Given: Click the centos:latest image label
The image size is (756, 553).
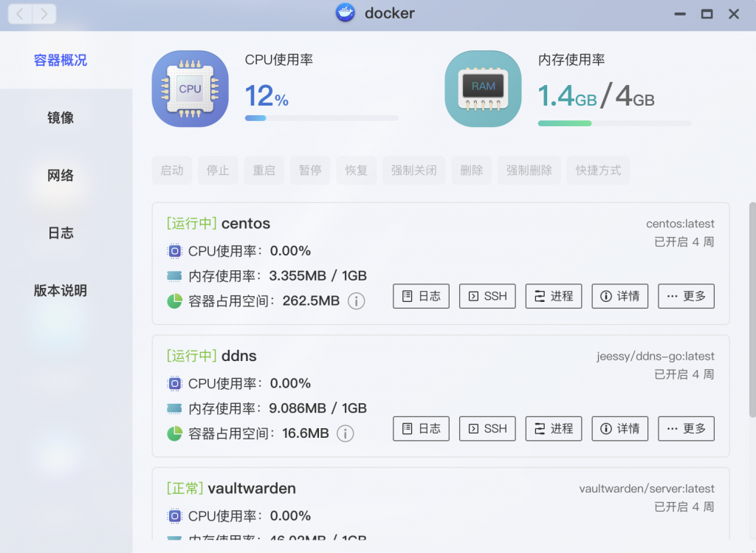Looking at the screenshot, I should pos(680,224).
